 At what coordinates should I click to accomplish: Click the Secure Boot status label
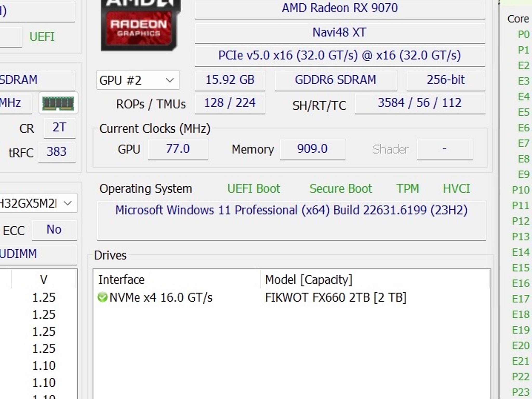(x=341, y=189)
